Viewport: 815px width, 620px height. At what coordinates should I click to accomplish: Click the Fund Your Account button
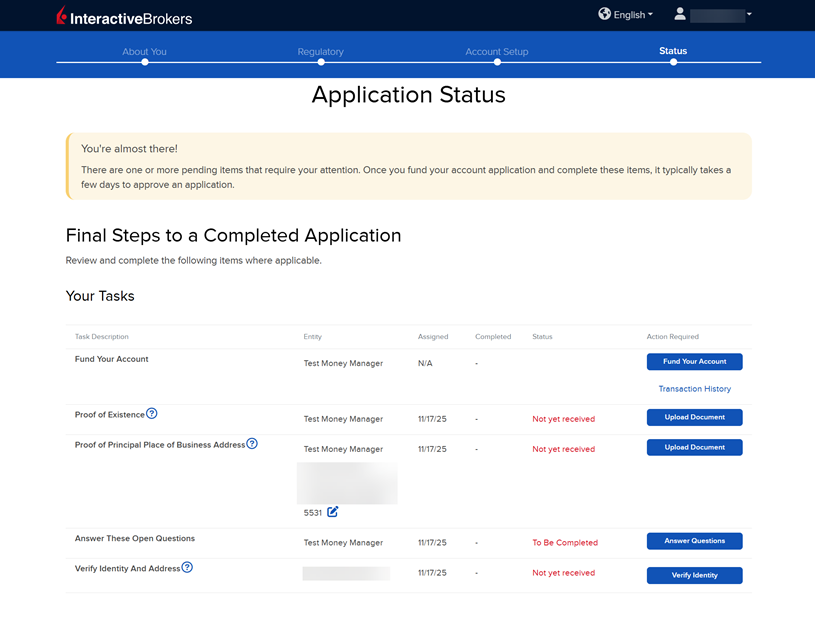click(694, 361)
